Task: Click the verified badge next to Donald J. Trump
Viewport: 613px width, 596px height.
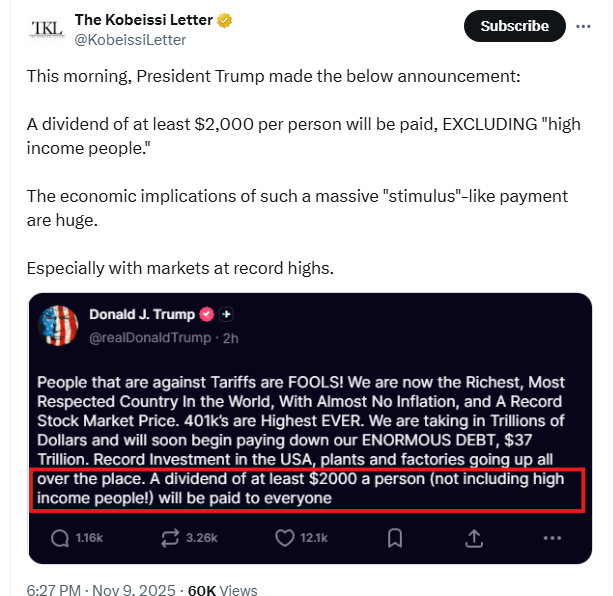Action: tap(206, 314)
